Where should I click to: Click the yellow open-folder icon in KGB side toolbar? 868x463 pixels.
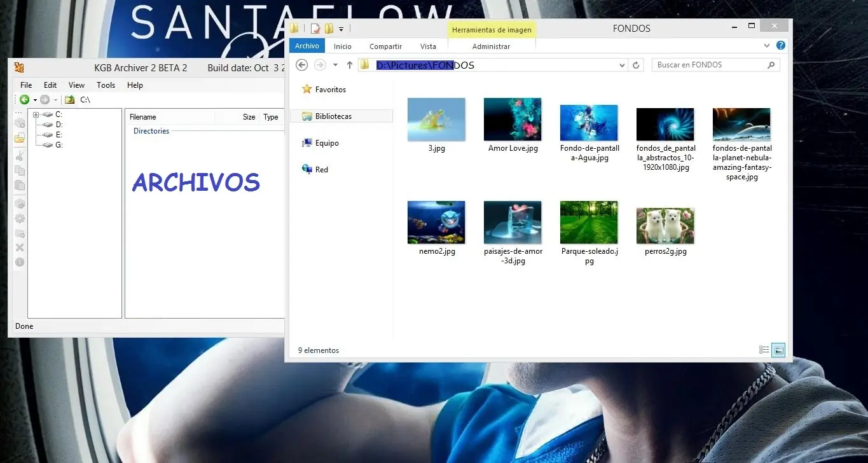pos(20,138)
